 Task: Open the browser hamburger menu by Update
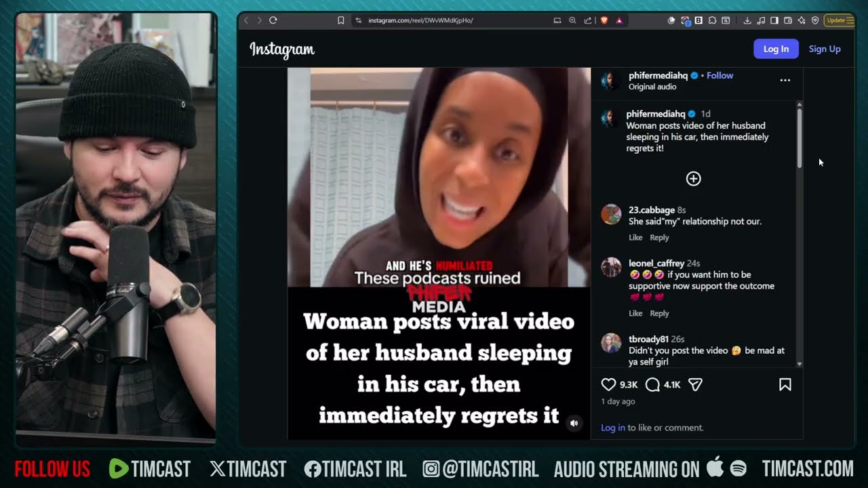click(x=850, y=20)
